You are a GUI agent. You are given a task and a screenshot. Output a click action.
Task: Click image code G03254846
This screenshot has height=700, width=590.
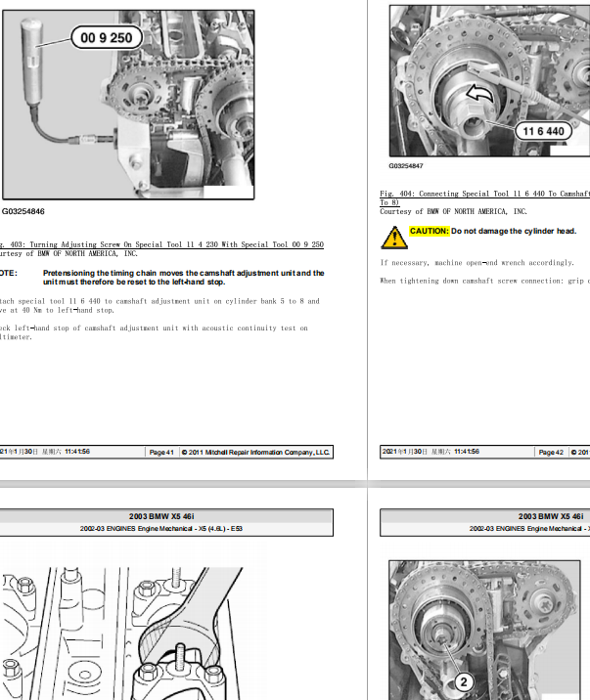[23, 211]
